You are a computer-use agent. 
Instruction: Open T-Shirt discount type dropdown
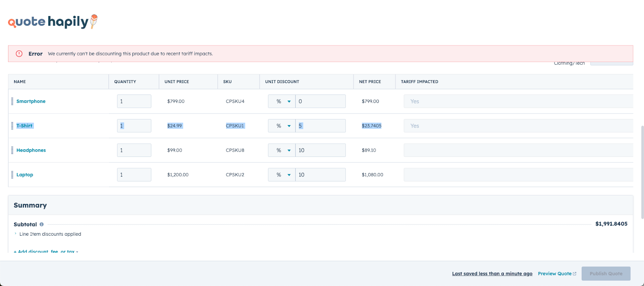[x=282, y=126]
